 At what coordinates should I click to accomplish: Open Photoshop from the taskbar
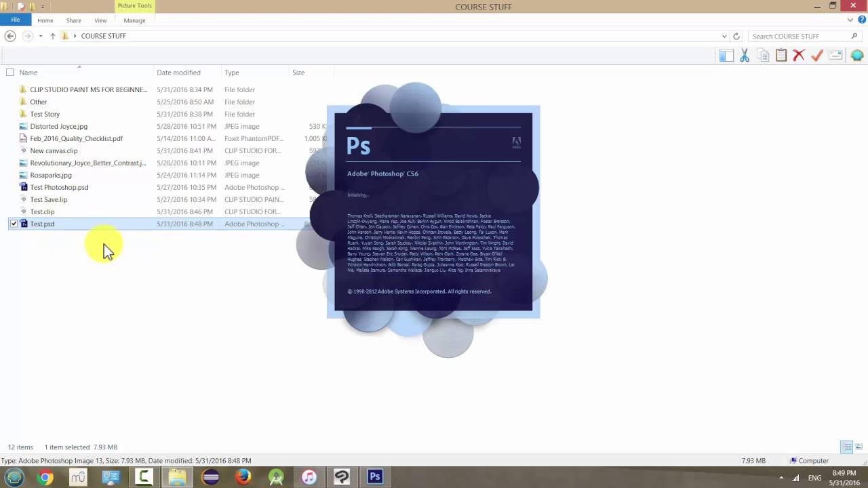375,477
